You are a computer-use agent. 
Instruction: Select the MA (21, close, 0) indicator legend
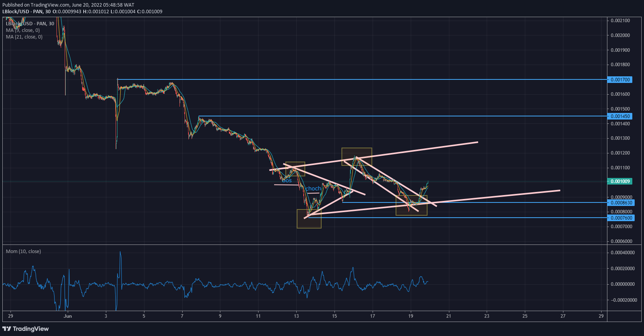(24, 37)
